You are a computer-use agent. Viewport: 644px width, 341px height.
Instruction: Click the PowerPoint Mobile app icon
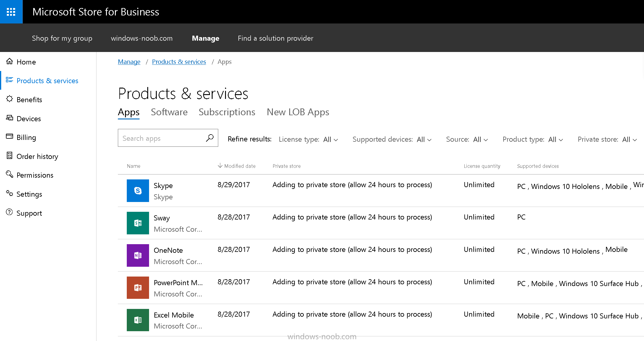(x=138, y=288)
